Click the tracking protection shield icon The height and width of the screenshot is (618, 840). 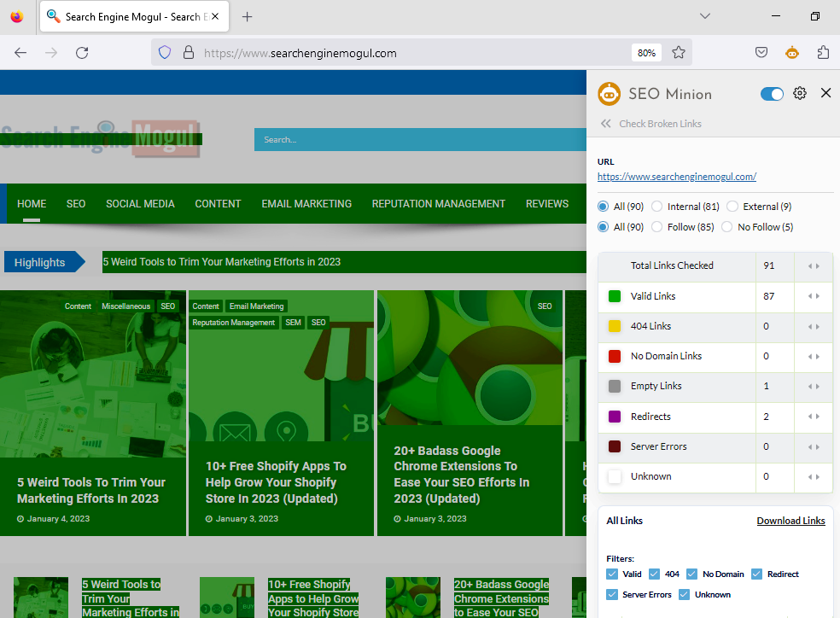[x=164, y=52]
